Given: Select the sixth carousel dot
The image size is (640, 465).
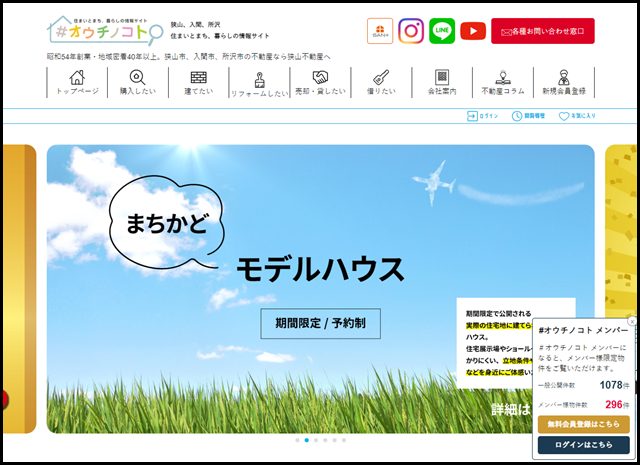Looking at the screenshot, I should coord(344,440).
